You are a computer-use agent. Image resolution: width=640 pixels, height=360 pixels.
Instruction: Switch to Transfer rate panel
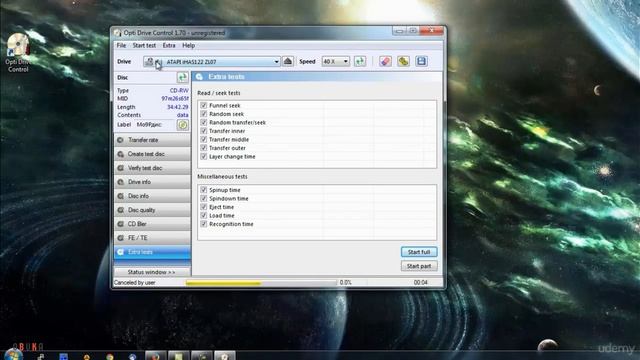152,140
